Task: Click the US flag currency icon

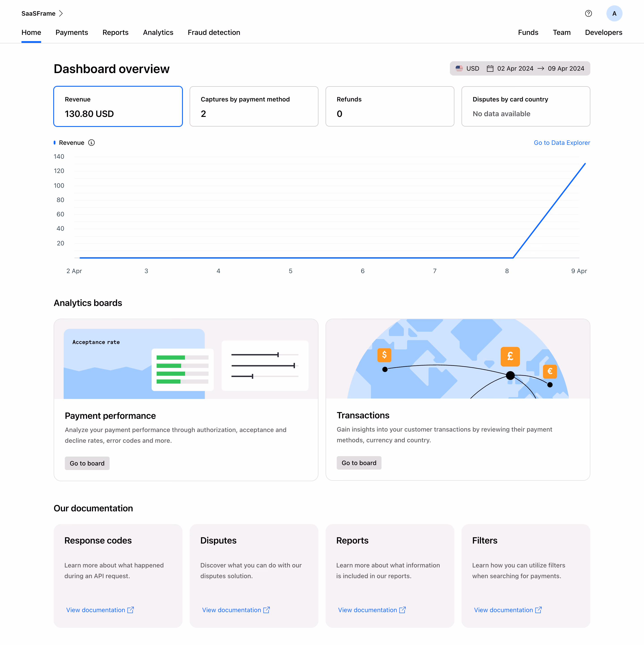Action: pyautogui.click(x=459, y=68)
